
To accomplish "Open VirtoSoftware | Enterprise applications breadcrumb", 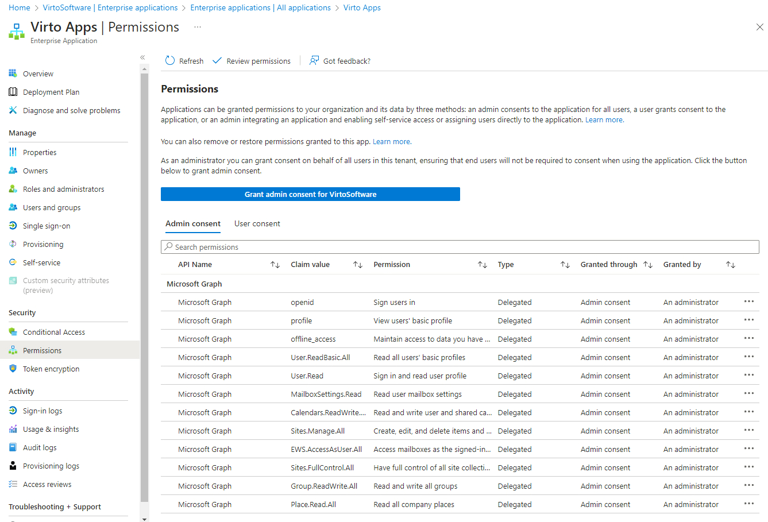I will coord(110,8).
